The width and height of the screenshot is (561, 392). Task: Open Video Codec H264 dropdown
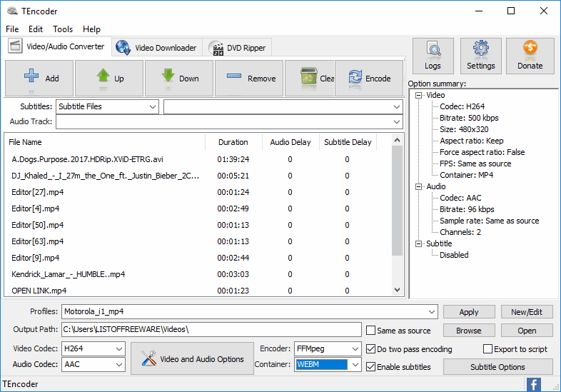pyautogui.click(x=93, y=348)
